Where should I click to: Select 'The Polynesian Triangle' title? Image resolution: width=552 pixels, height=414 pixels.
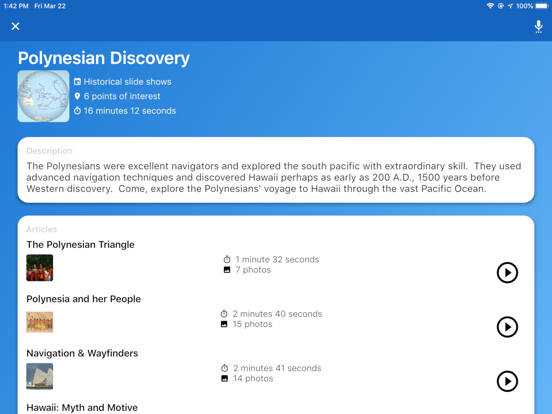[x=80, y=244]
